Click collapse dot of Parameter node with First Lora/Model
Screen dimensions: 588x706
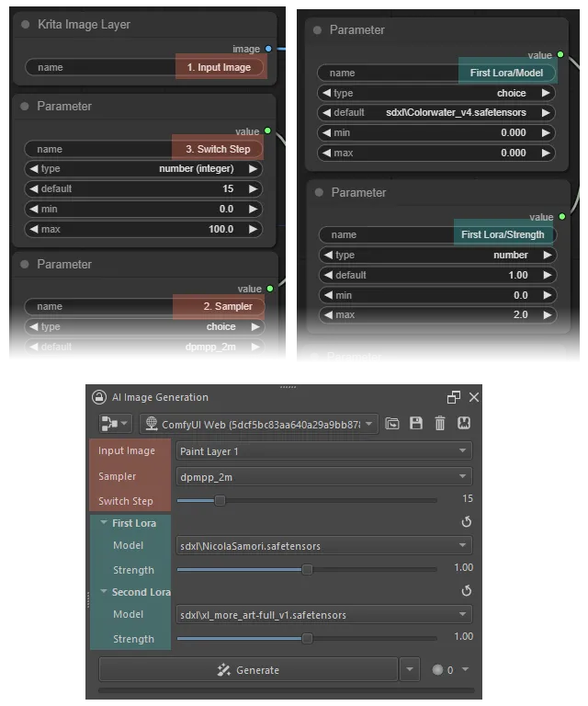coord(317,30)
